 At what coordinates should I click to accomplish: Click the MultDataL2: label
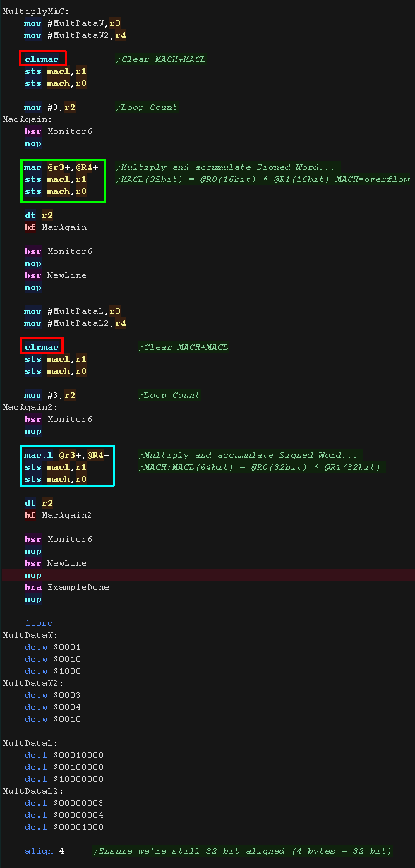[x=33, y=791]
